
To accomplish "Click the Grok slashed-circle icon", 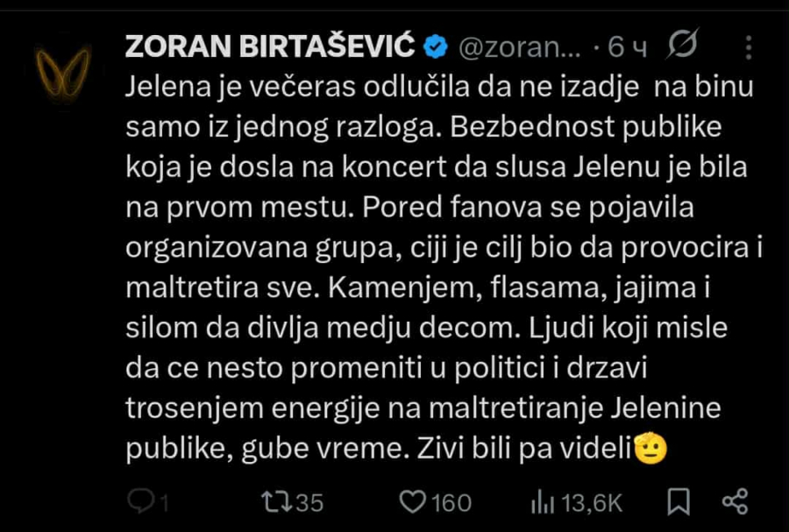I will click(x=681, y=44).
